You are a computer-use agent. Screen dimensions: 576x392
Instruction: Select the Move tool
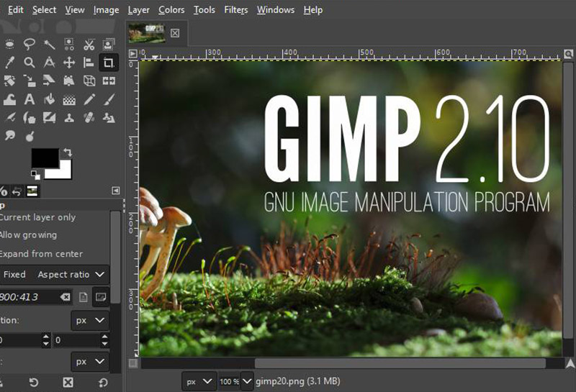tap(69, 63)
